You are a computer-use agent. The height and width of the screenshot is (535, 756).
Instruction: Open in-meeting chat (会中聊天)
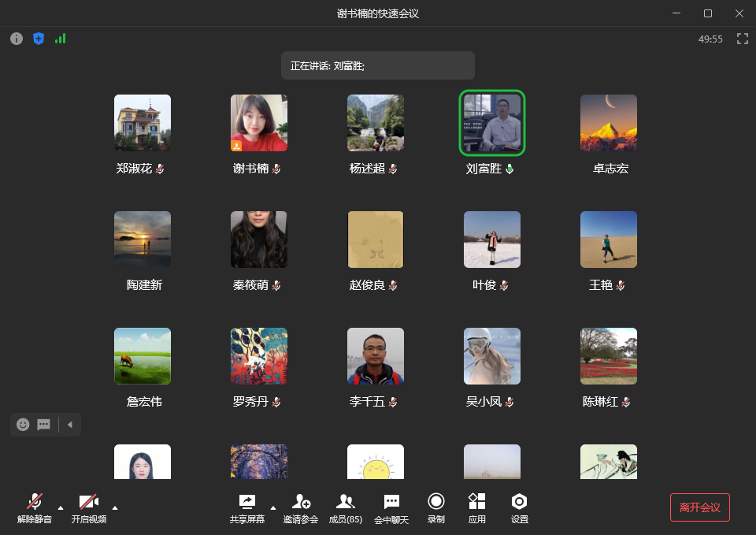coord(391,508)
